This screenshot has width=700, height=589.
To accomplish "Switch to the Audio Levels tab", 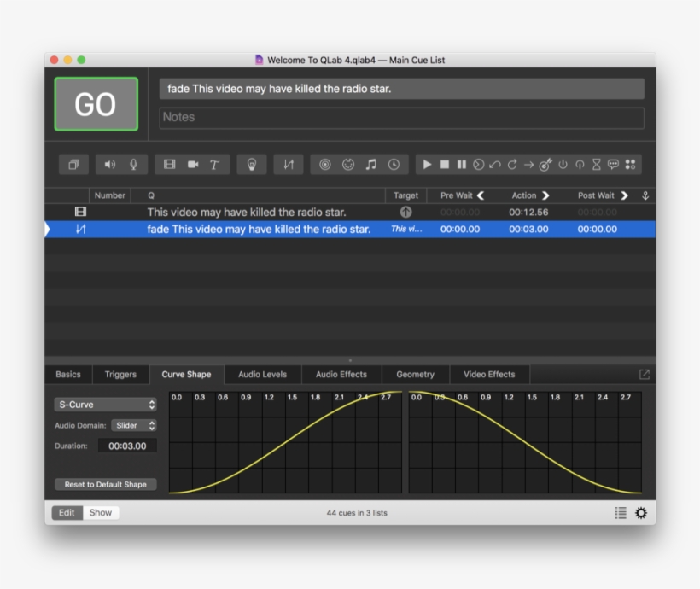I will pos(262,374).
